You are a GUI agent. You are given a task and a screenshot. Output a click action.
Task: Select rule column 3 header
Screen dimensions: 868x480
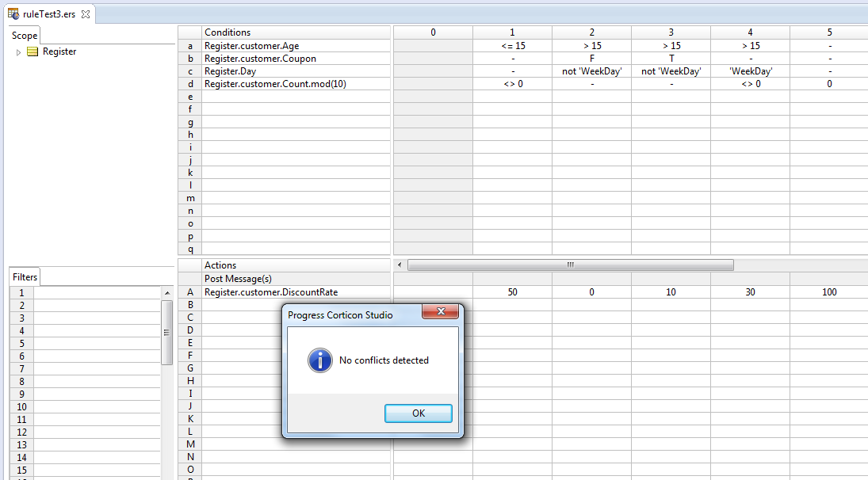pos(671,32)
